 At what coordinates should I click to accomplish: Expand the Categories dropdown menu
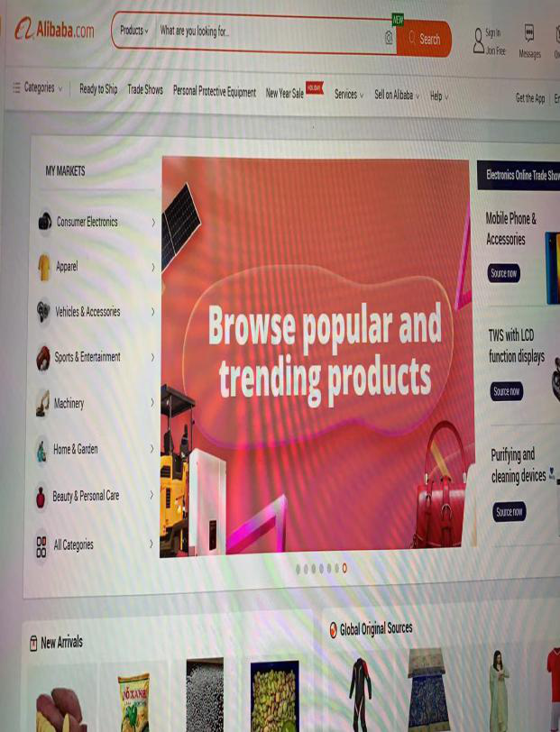37,87
